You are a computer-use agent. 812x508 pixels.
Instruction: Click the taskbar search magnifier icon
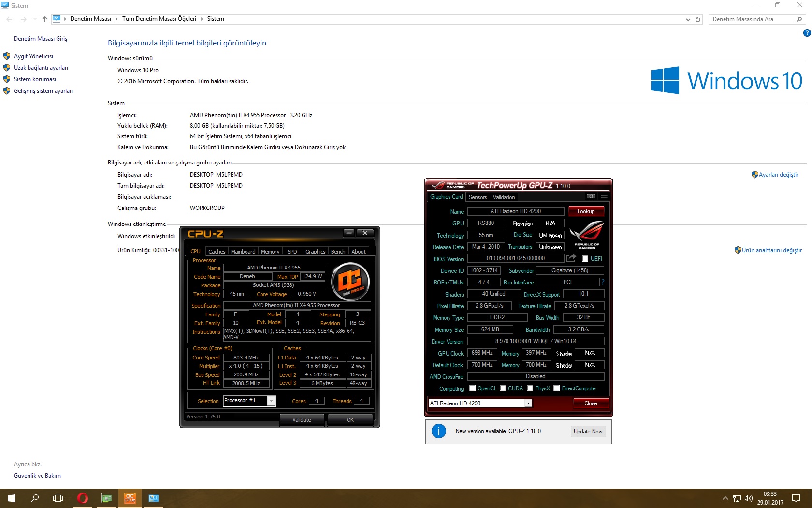[35, 498]
